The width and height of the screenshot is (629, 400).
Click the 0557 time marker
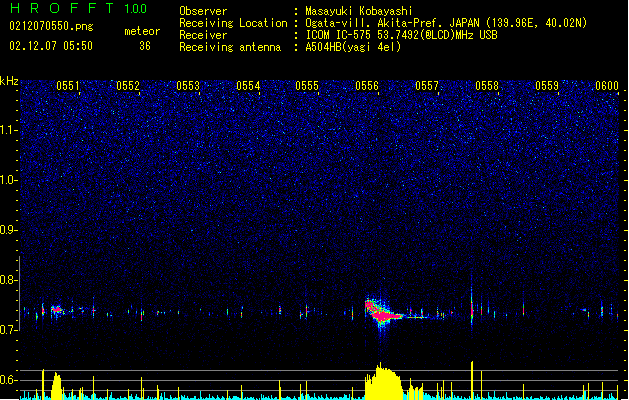[x=427, y=86]
